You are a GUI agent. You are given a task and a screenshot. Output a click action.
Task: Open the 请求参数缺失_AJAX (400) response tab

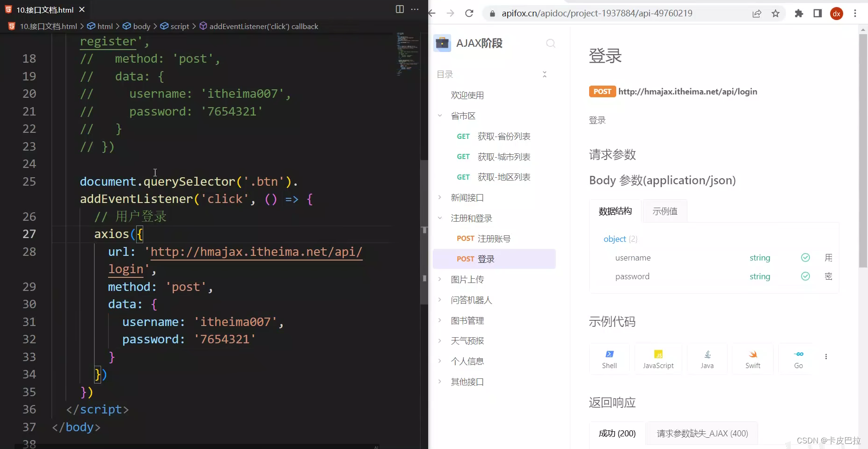702,433
